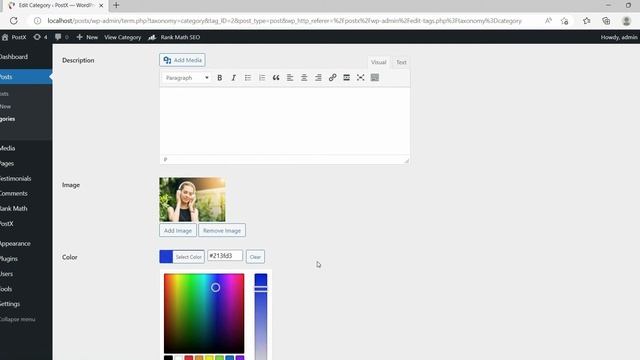Viewport: 640px width, 360px height.
Task: Align text center
Action: pyautogui.click(x=304, y=78)
